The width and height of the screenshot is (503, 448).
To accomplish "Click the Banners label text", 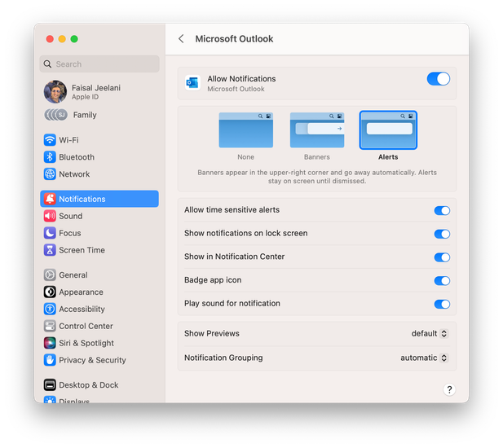I will pyautogui.click(x=317, y=157).
